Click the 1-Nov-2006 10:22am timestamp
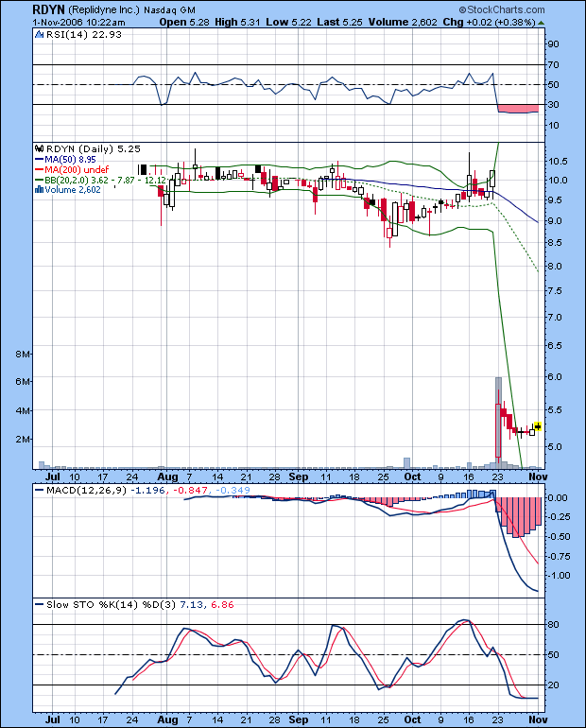 (x=78, y=23)
